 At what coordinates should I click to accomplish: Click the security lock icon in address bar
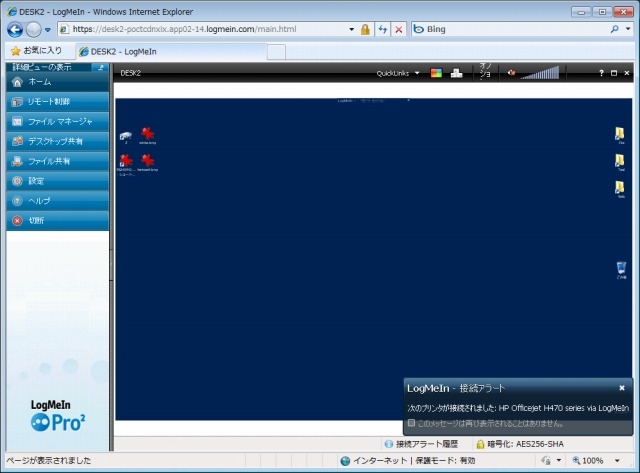coord(365,29)
